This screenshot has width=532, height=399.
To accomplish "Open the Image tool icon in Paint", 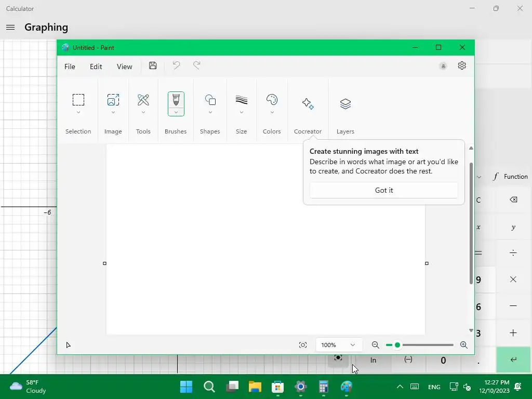I will 113,100.
